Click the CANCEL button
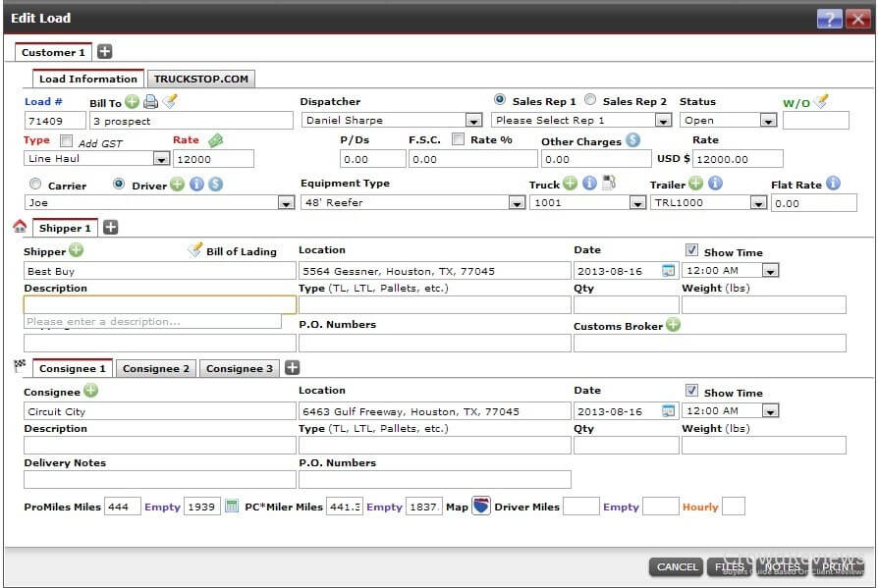Image resolution: width=878 pixels, height=588 pixels. click(677, 566)
